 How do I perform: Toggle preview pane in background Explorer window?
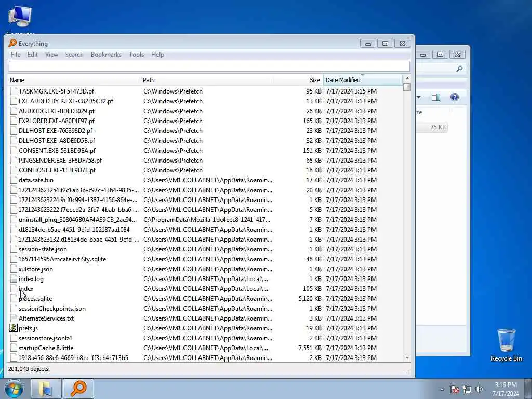pyautogui.click(x=436, y=97)
